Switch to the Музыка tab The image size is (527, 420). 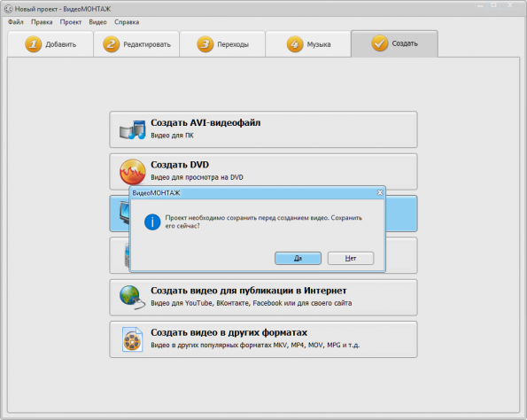308,44
